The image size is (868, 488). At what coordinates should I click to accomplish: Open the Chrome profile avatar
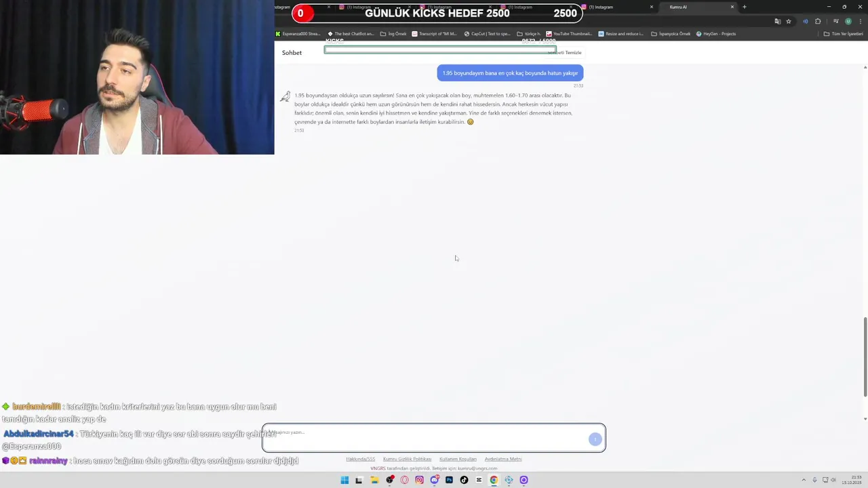pos(848,21)
